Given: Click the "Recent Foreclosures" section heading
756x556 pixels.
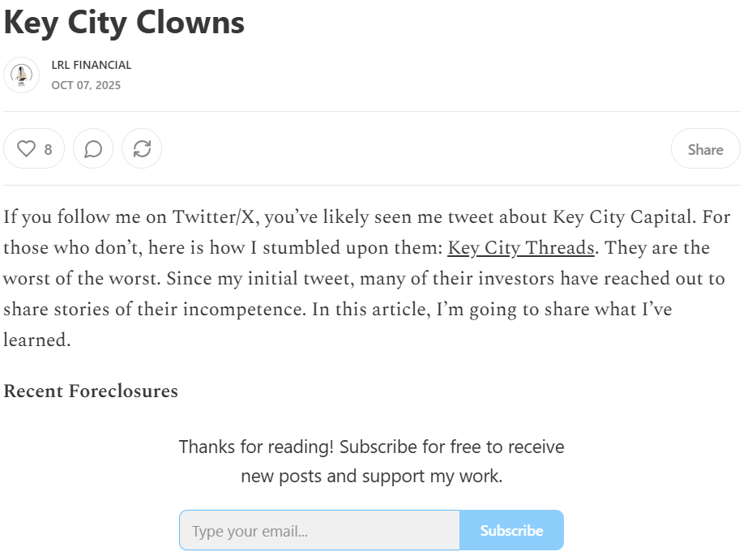Looking at the screenshot, I should coord(91,391).
